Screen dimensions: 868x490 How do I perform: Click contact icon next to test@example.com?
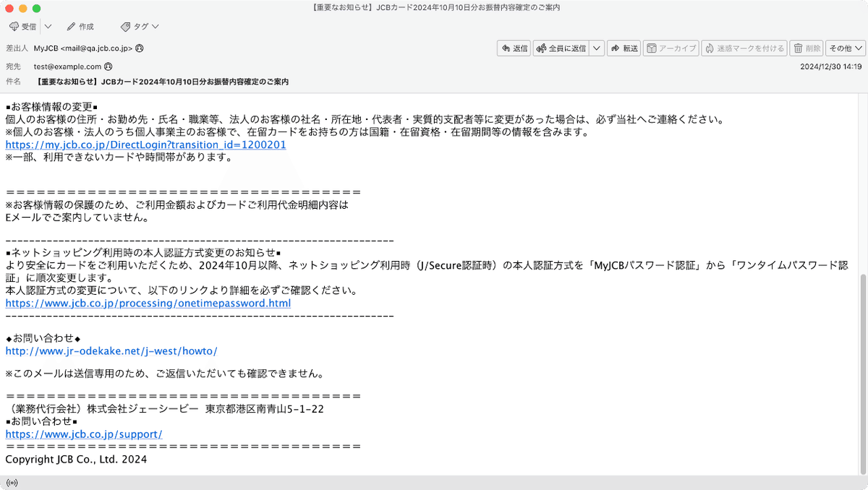point(109,66)
